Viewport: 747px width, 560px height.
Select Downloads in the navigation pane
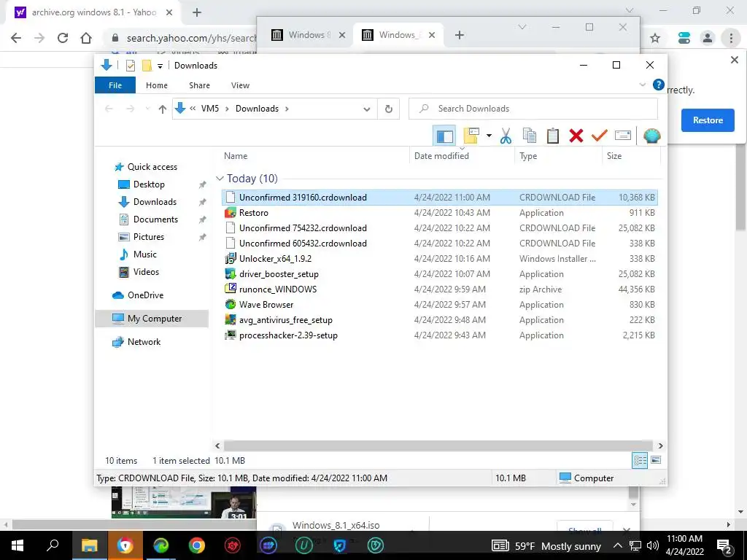pyautogui.click(x=155, y=202)
